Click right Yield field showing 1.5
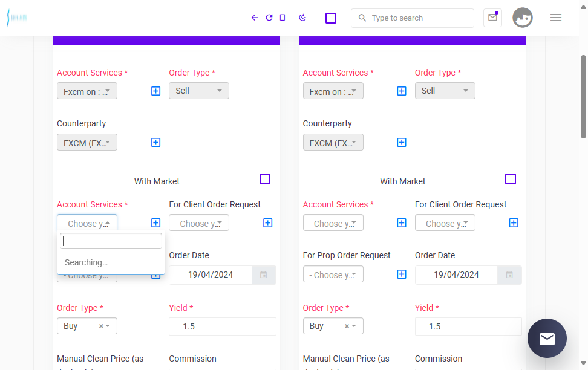 pyautogui.click(x=468, y=326)
